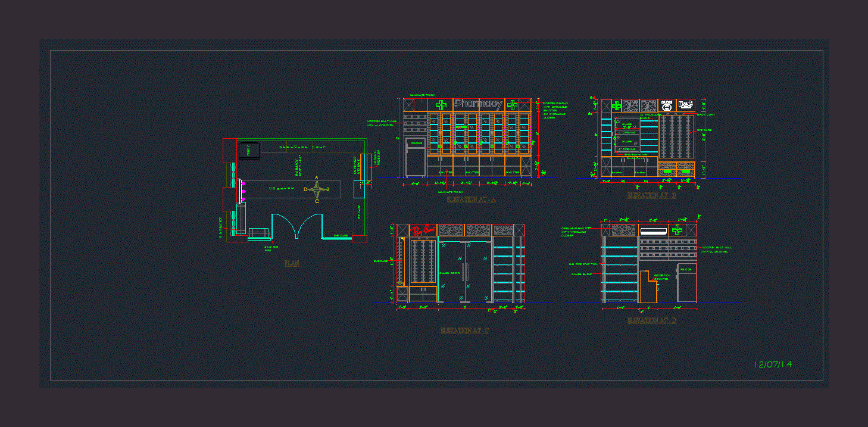Click the "ELEVATION AT - B" title
This screenshot has width=868, height=427.
click(651, 195)
